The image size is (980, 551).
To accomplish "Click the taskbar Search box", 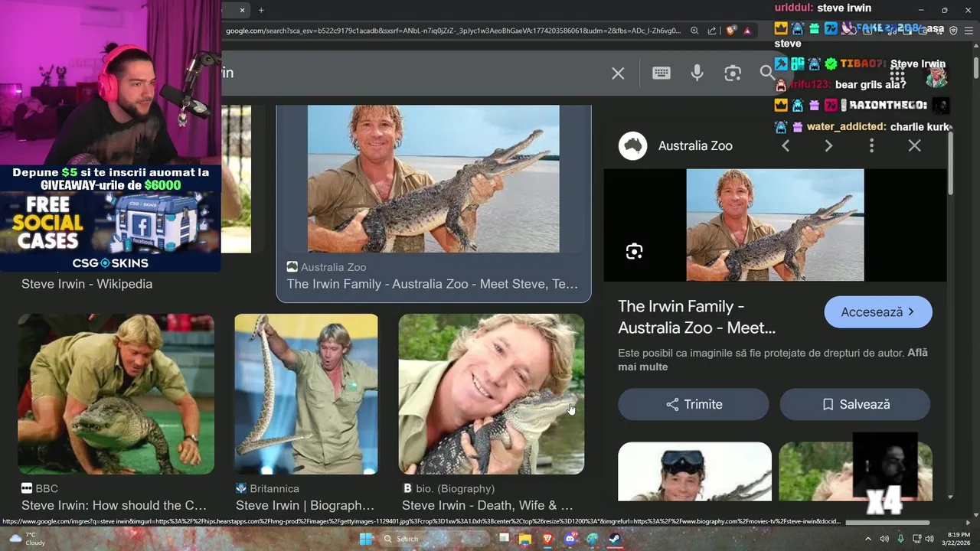I will [x=433, y=539].
